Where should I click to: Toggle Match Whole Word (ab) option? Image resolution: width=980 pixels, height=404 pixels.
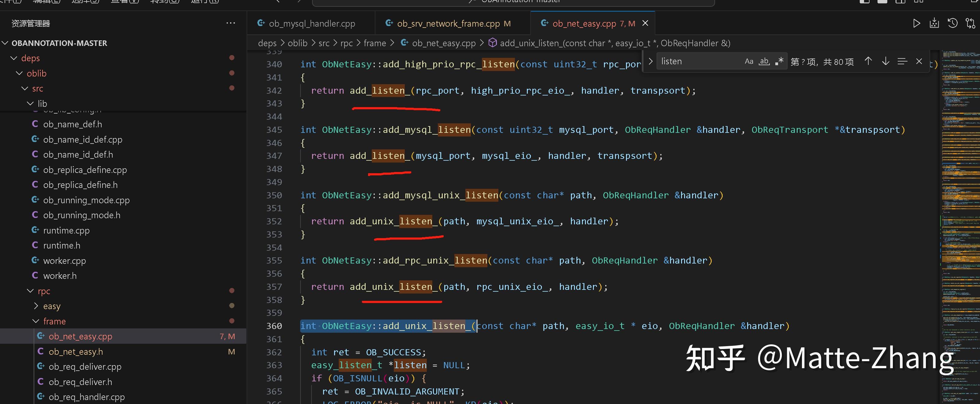click(x=764, y=61)
